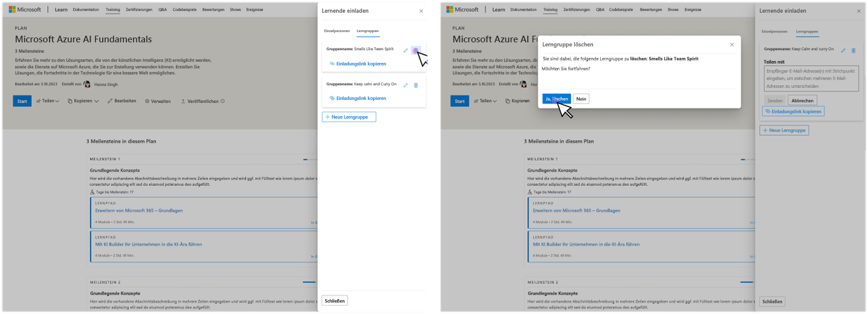Open Ereignisse in the left screenshot's nav bar
Image resolution: width=868 pixels, height=314 pixels.
[253, 10]
